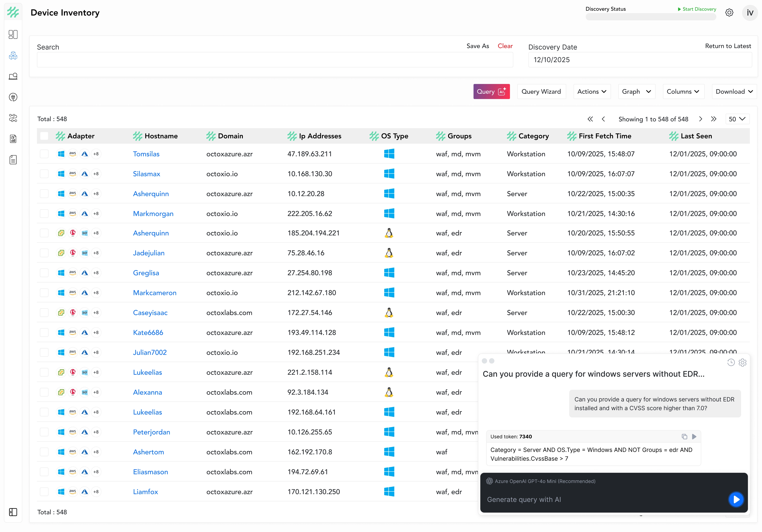
Task: Open the page size 50 dropdown
Action: [737, 119]
